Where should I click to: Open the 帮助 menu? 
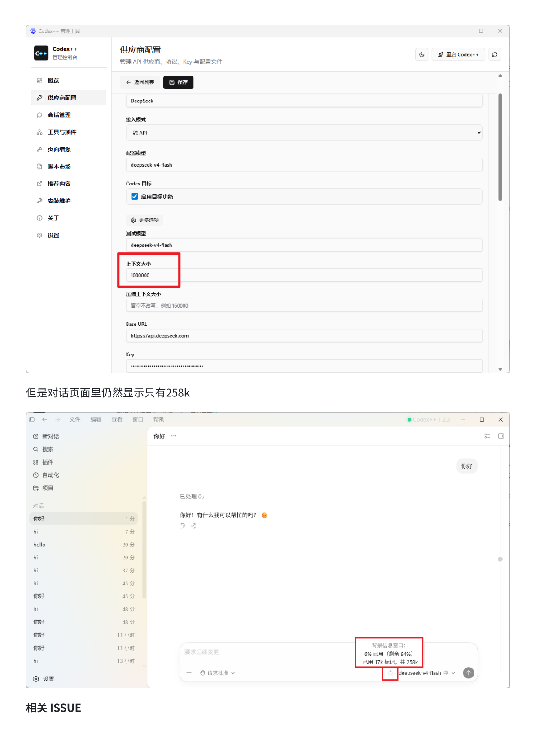pos(159,419)
